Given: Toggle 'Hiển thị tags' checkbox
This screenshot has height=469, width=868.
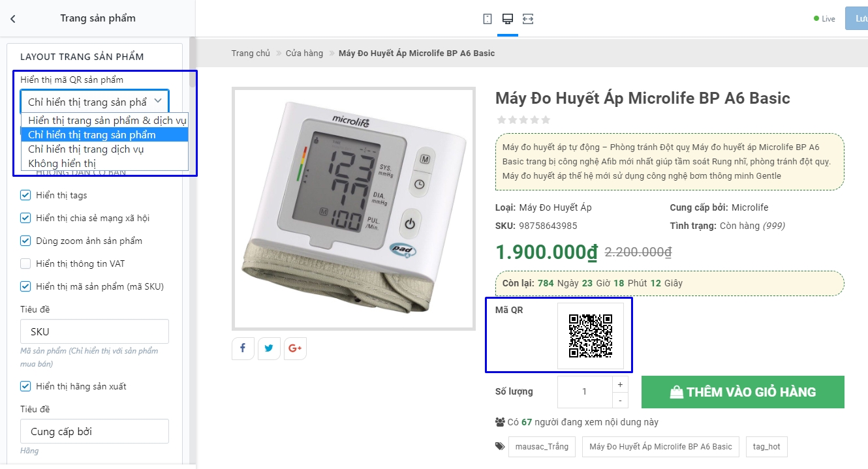Looking at the screenshot, I should tap(25, 195).
